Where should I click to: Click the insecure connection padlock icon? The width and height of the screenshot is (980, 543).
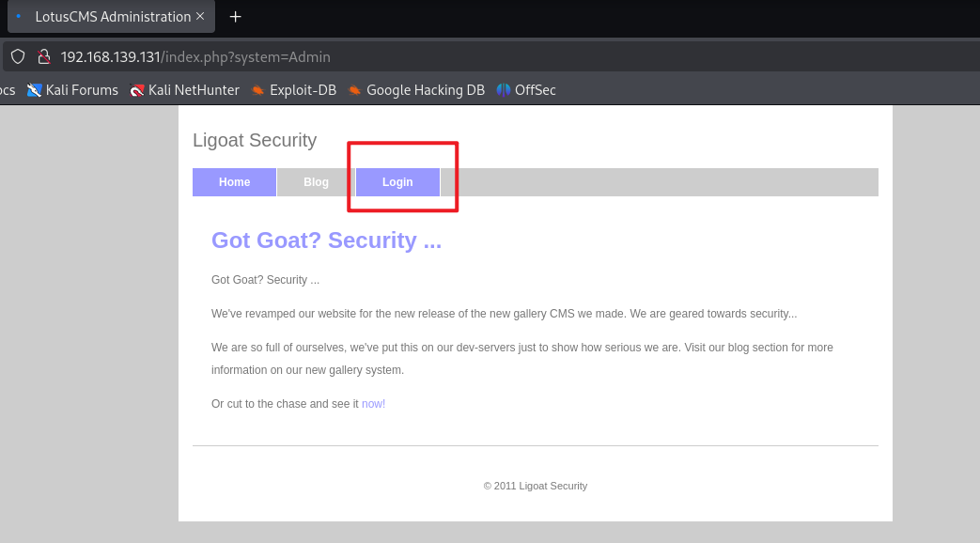[44, 57]
